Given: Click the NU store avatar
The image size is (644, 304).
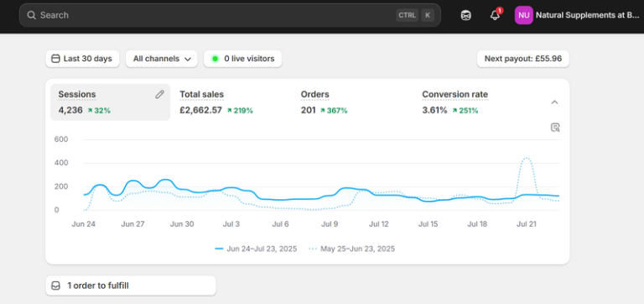Looking at the screenshot, I should 523,15.
